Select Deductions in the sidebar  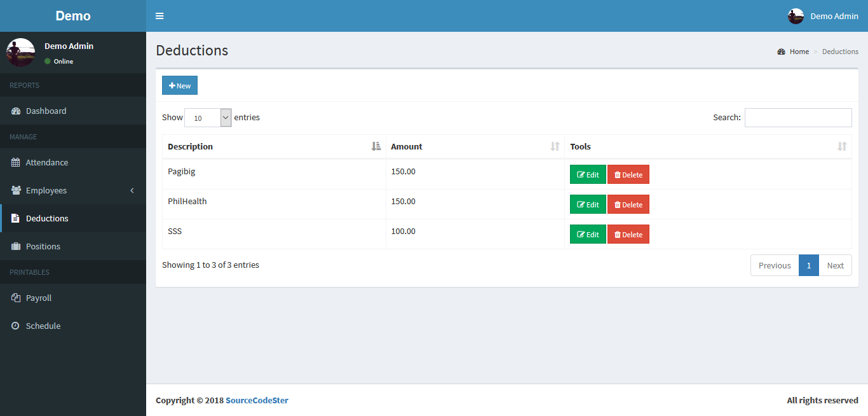coord(73,218)
